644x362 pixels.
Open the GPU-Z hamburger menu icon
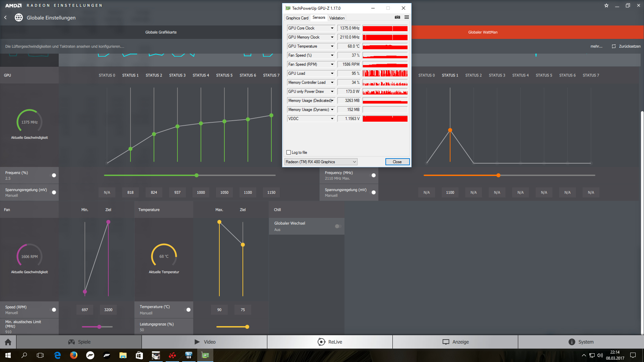click(x=407, y=17)
